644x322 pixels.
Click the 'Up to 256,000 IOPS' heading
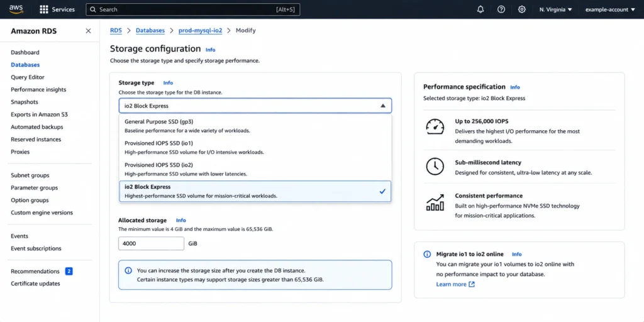[482, 121]
